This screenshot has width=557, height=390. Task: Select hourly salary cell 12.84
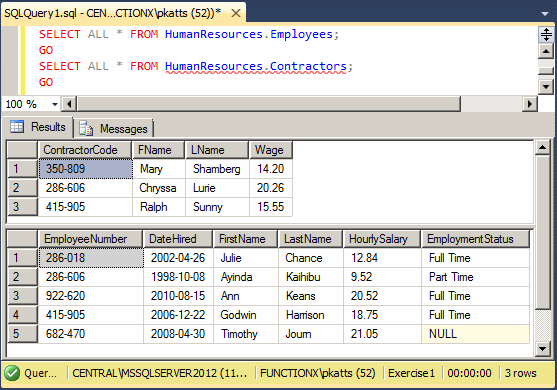pyautogui.click(x=382, y=258)
